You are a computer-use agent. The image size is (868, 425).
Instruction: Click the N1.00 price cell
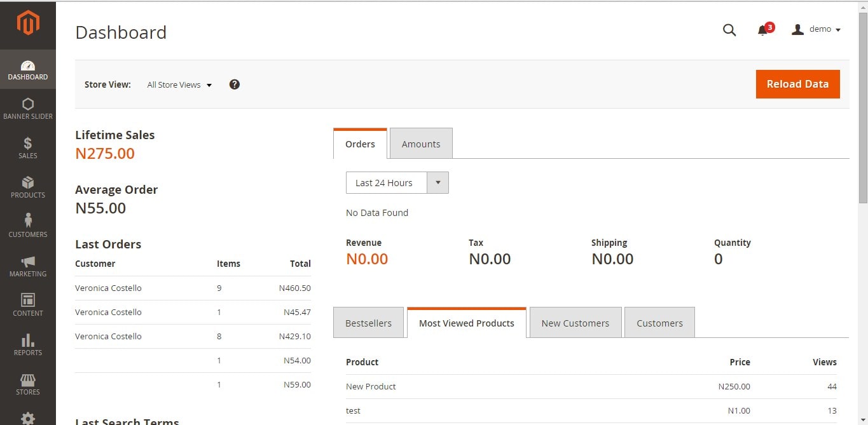point(739,410)
